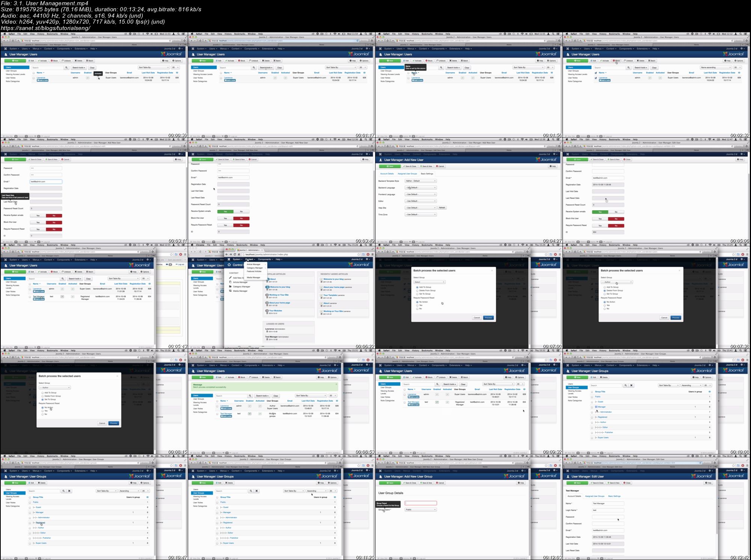Open the Ascending dropdown in the 00:10:08 frame
Image resolution: width=751 pixels, height=560 pixels.
(x=691, y=385)
